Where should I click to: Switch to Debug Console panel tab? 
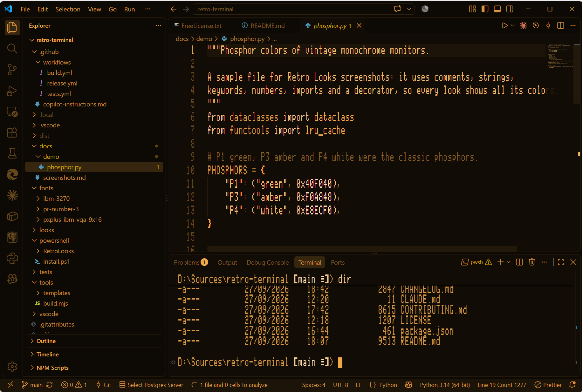pyautogui.click(x=268, y=262)
